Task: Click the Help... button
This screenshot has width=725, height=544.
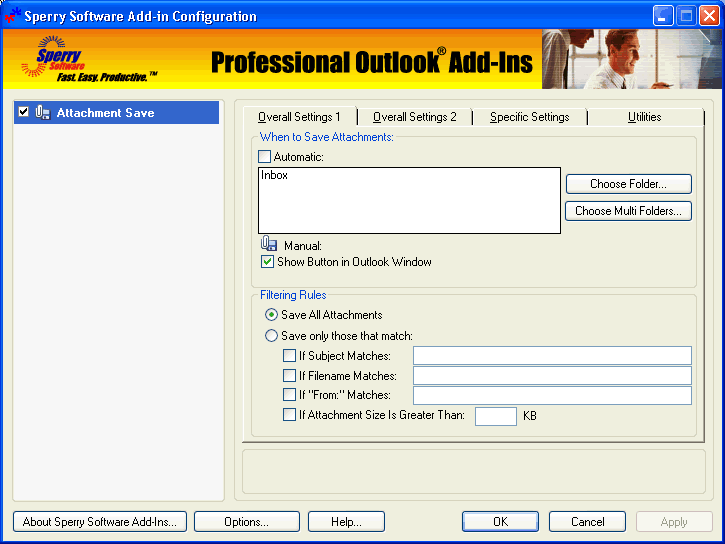Action: [x=346, y=522]
